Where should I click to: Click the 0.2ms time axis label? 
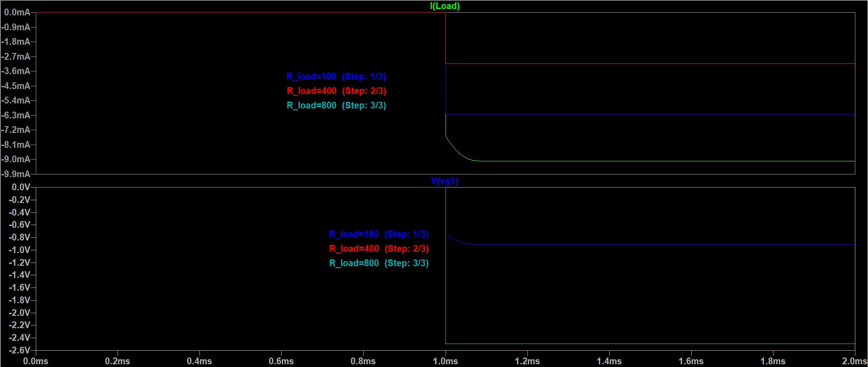click(x=118, y=361)
